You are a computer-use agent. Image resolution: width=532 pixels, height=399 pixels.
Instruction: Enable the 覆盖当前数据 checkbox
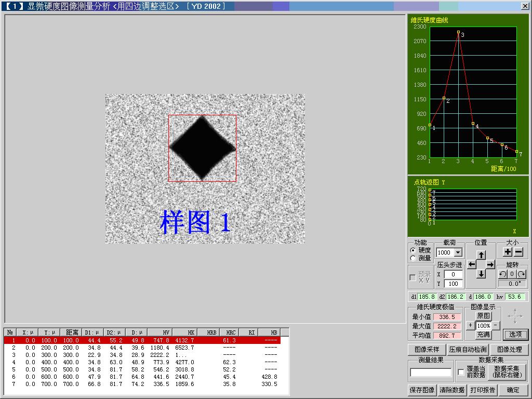coord(461,372)
